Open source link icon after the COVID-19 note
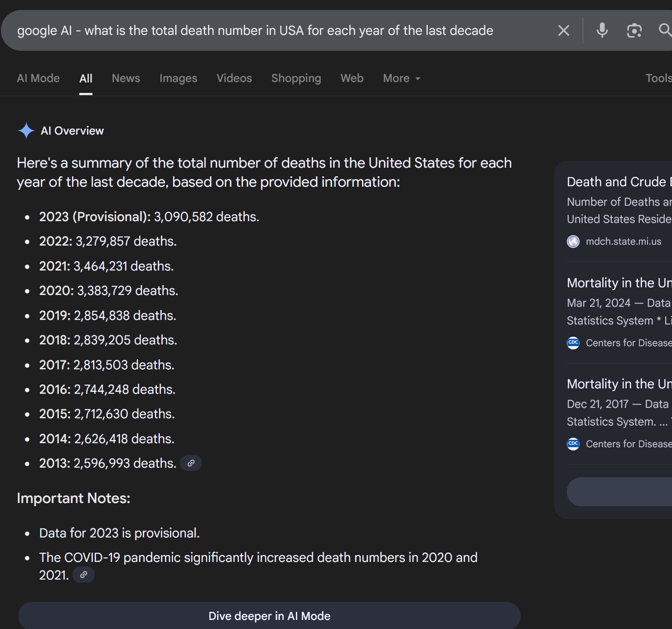 [x=83, y=575]
